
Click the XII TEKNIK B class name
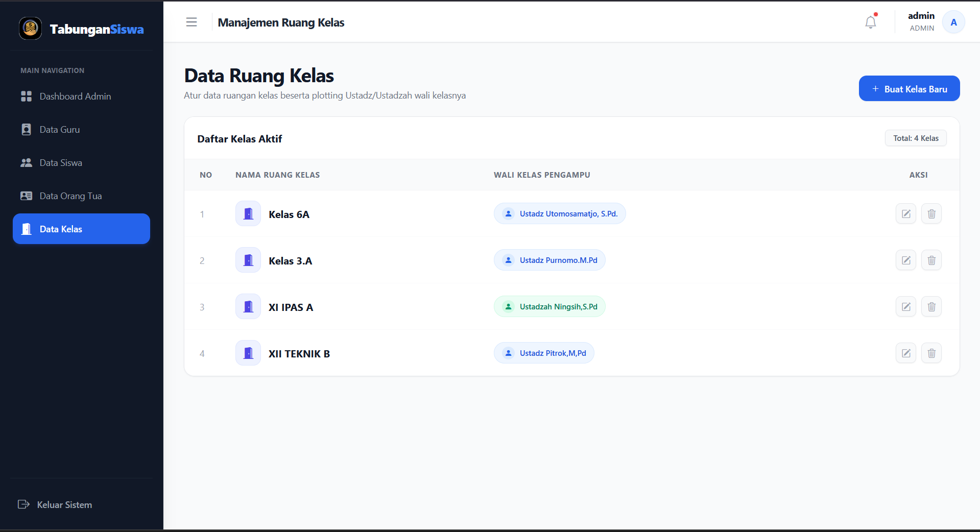(x=299, y=354)
